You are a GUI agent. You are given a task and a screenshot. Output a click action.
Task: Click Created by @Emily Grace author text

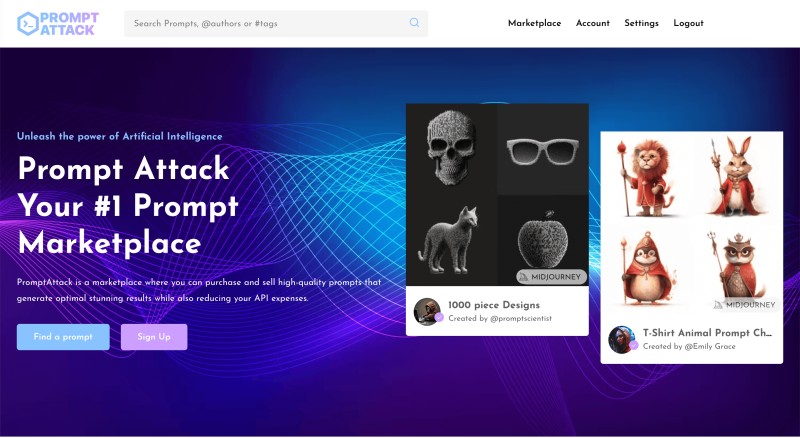pyautogui.click(x=689, y=346)
